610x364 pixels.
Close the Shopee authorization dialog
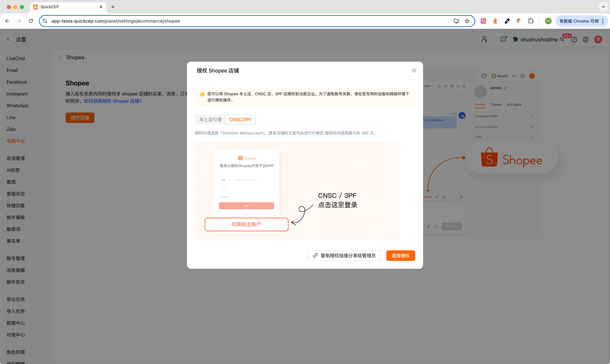(414, 71)
